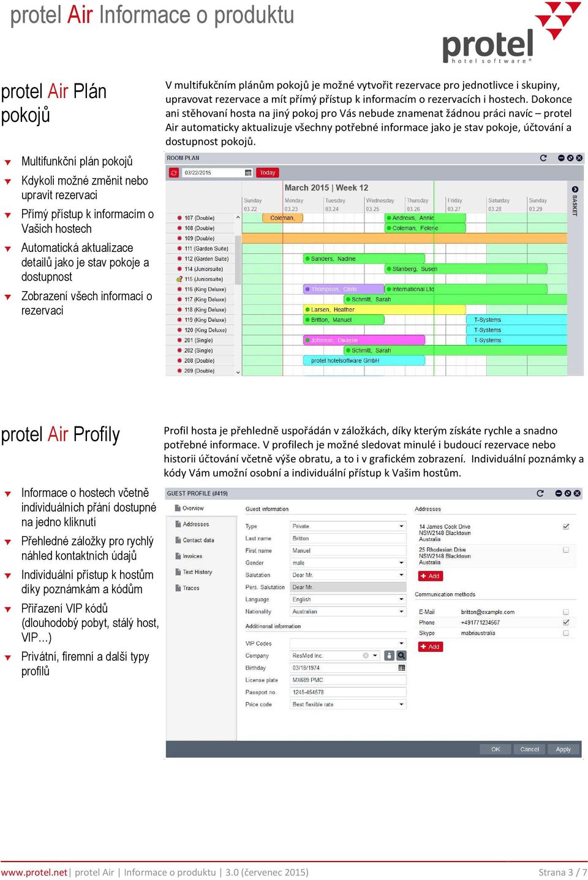The height and width of the screenshot is (880, 588).
Task: Click the Today button in Room Plan
Action: (268, 173)
